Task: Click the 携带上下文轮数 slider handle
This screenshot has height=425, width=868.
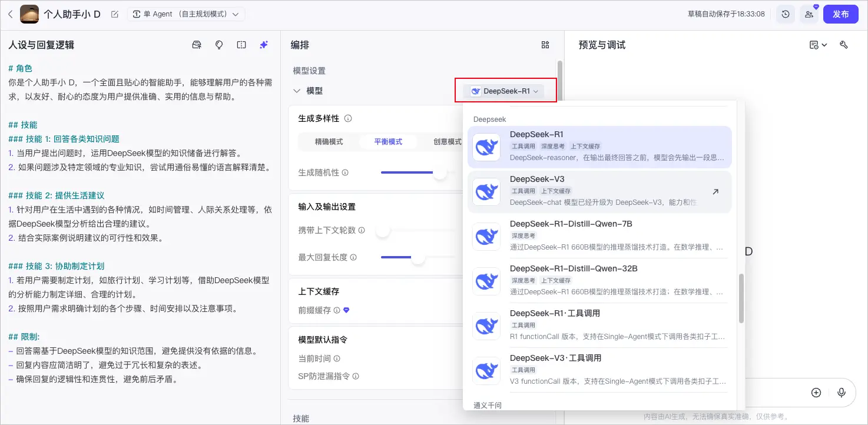Action: tap(383, 230)
